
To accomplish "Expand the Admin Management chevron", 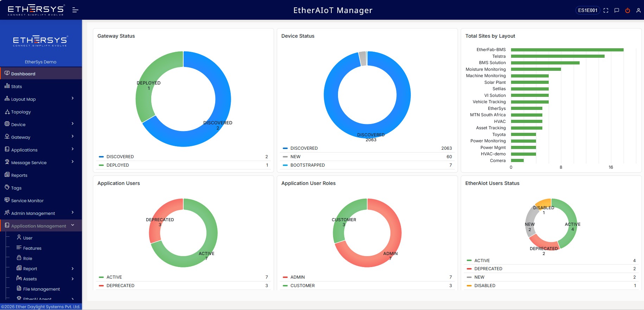I will (72, 212).
